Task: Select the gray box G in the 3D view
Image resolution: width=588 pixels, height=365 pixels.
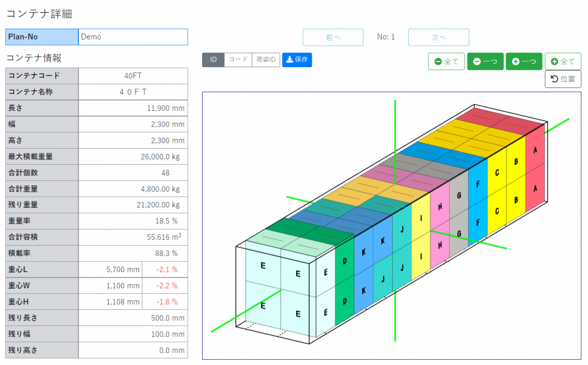Action: click(x=458, y=196)
